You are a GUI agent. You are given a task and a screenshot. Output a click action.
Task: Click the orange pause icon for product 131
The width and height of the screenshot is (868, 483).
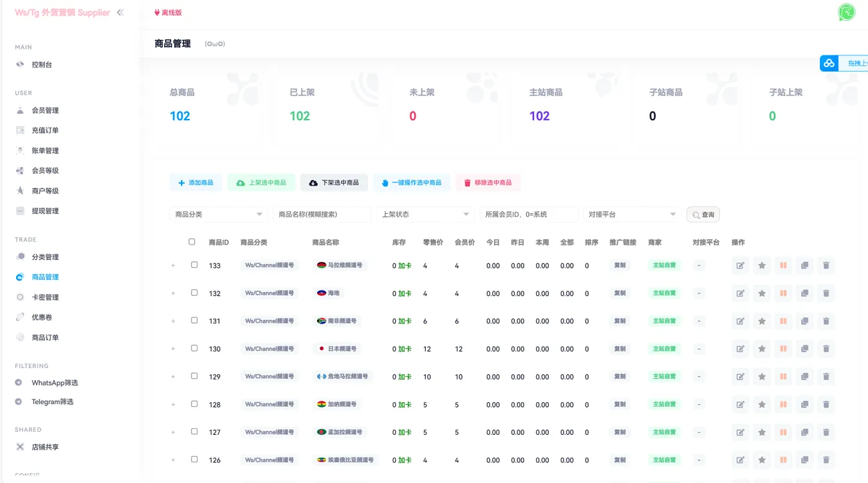pyautogui.click(x=783, y=321)
